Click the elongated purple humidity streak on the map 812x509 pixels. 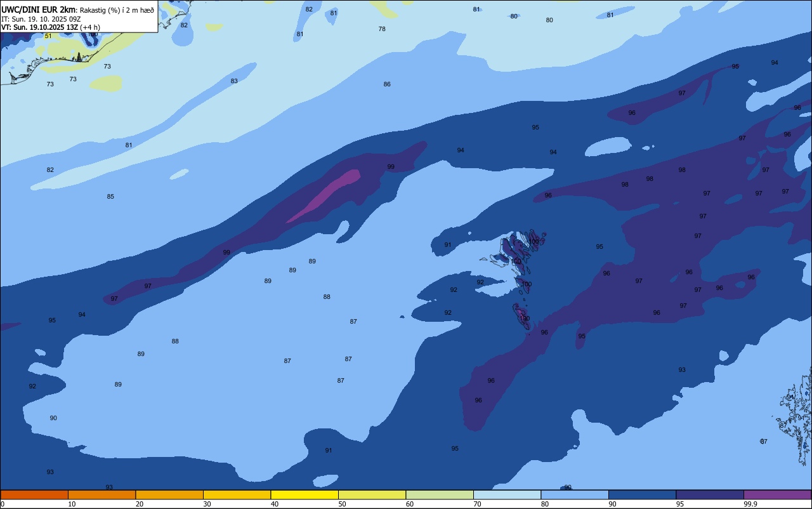click(324, 196)
